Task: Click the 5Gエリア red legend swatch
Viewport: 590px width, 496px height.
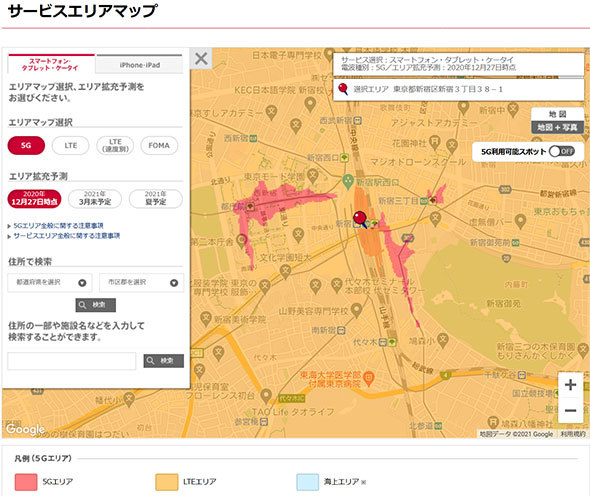Action: click(26, 482)
